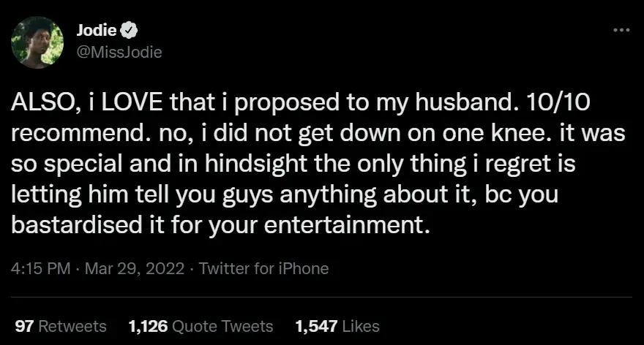The height and width of the screenshot is (345, 644).
Task: Open the Twitter for iPhone source link
Action: (x=263, y=268)
